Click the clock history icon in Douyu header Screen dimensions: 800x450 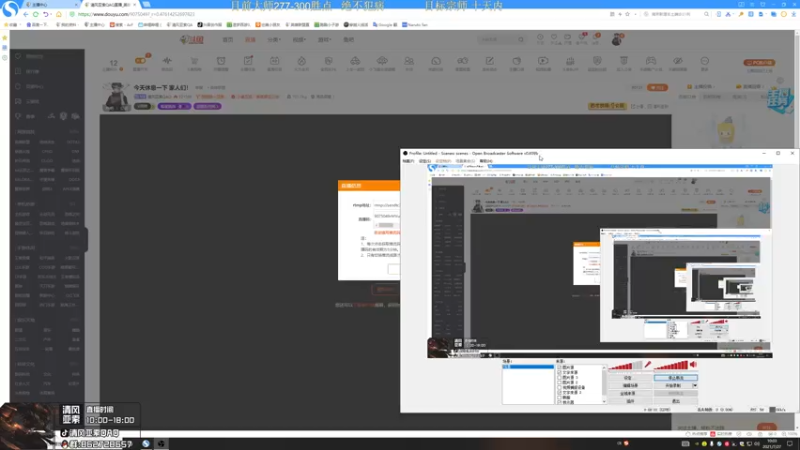click(x=540, y=37)
